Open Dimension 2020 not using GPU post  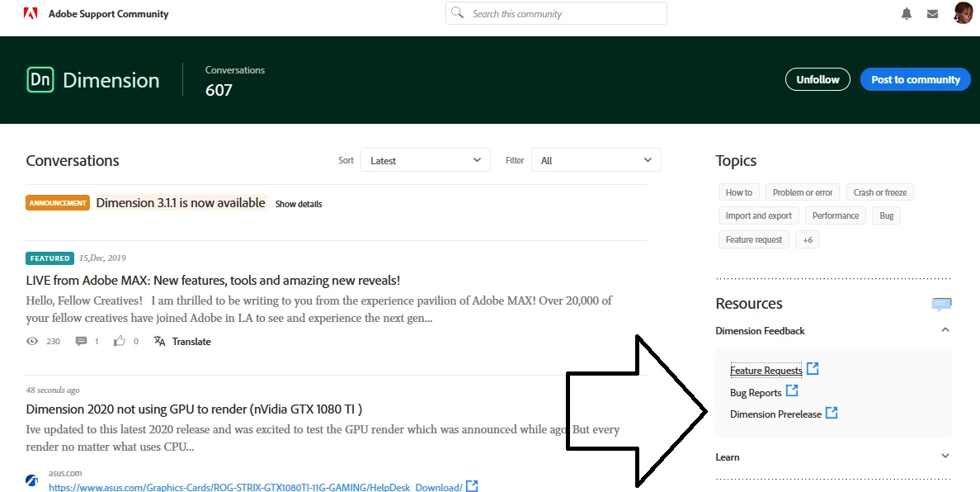(x=195, y=409)
